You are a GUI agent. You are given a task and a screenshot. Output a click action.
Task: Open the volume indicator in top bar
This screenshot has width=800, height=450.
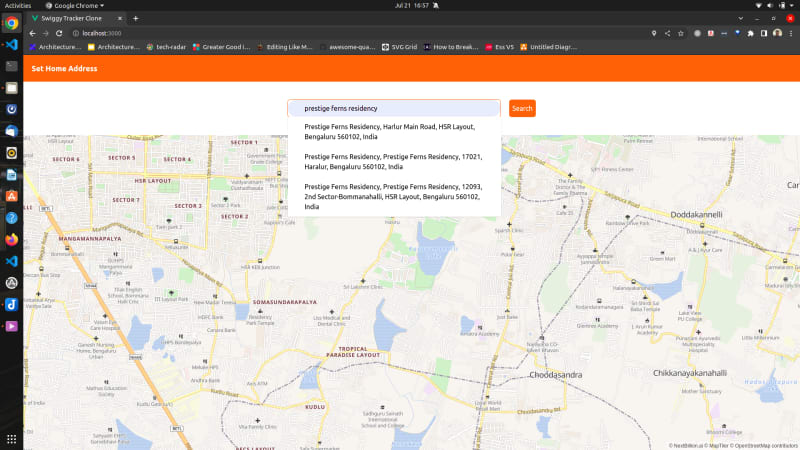click(x=770, y=5)
